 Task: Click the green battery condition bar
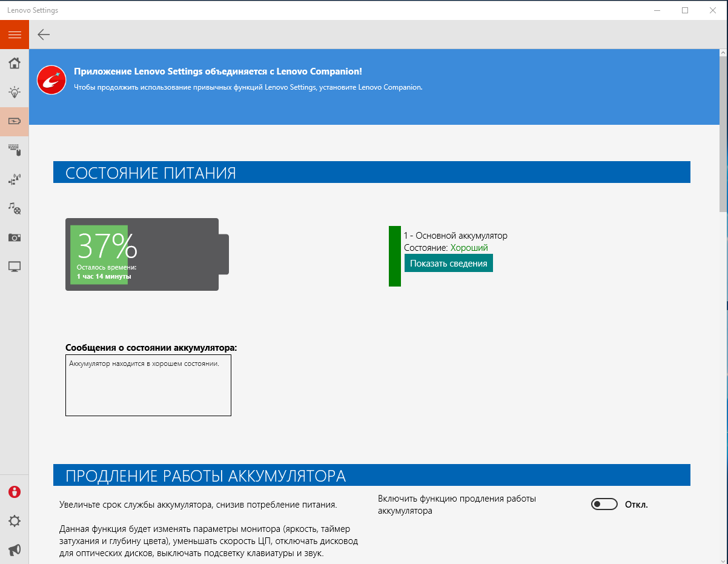[395, 256]
